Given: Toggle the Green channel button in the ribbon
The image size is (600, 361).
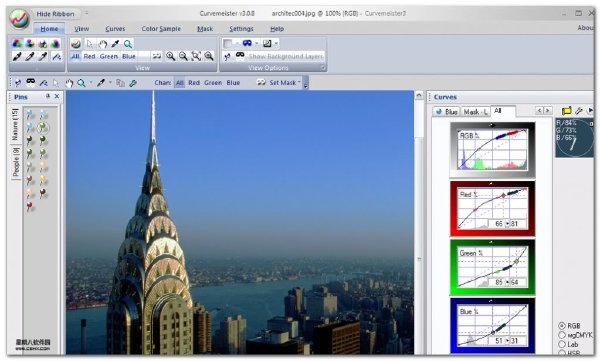Looking at the screenshot, I should pos(109,56).
